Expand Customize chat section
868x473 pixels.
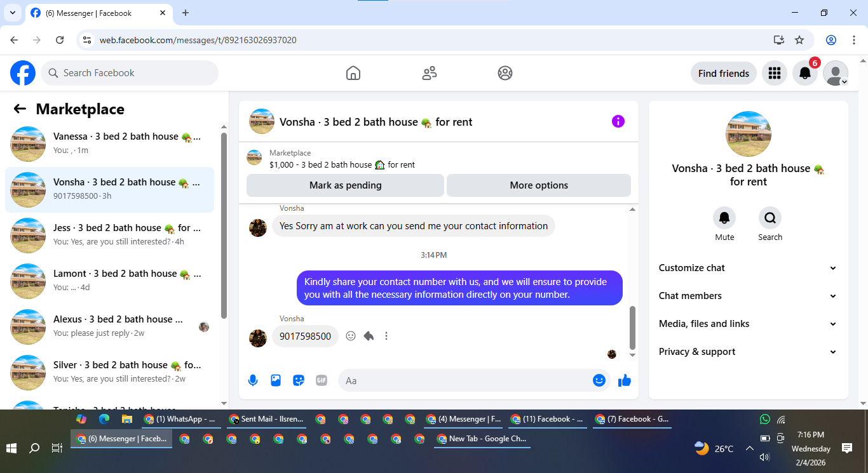pos(748,268)
